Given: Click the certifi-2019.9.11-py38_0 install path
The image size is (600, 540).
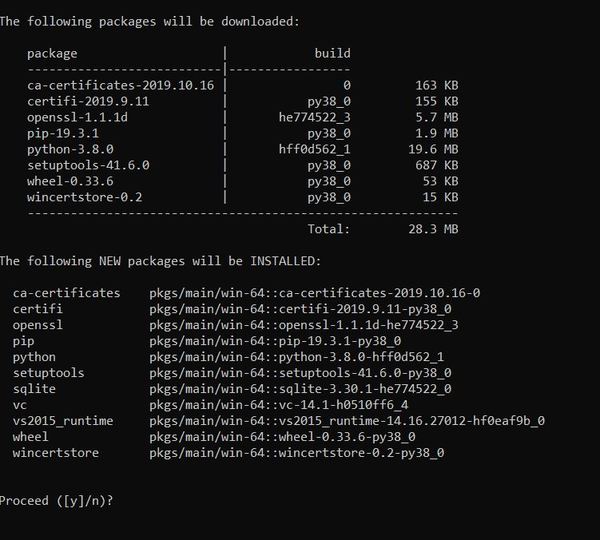Looking at the screenshot, I should 300,309.
